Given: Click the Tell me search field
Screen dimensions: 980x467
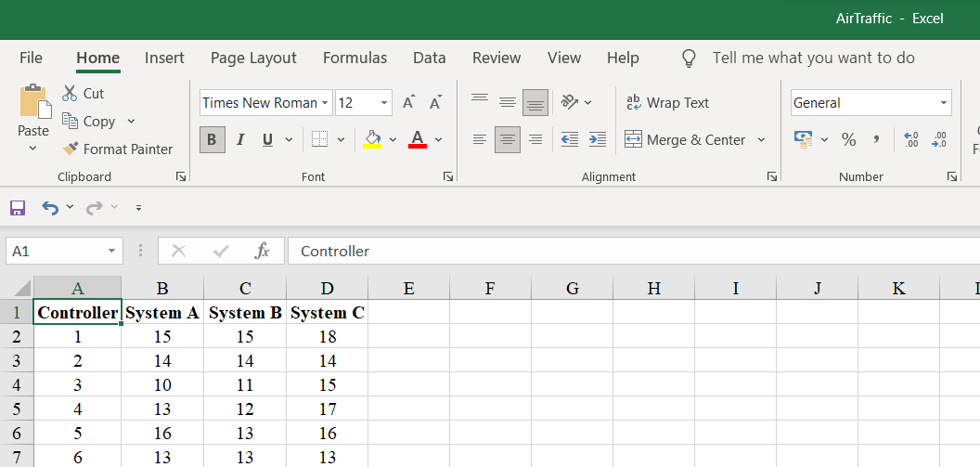Looking at the screenshot, I should 813,58.
